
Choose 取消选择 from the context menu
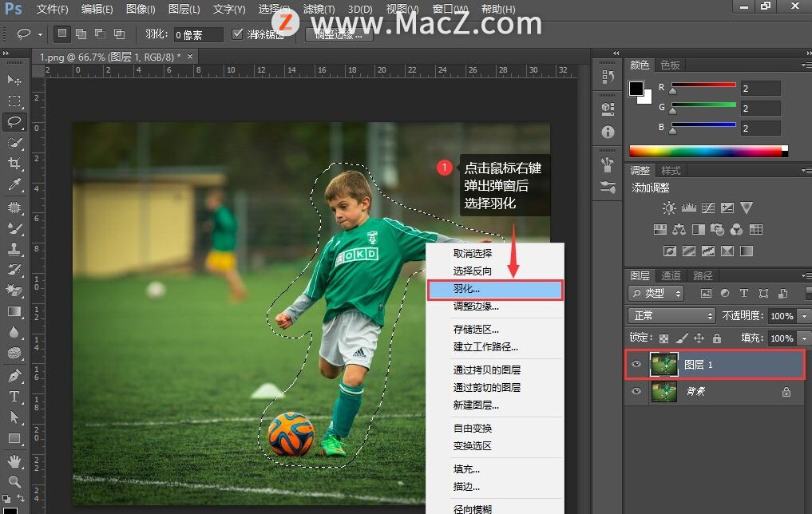coord(495,253)
